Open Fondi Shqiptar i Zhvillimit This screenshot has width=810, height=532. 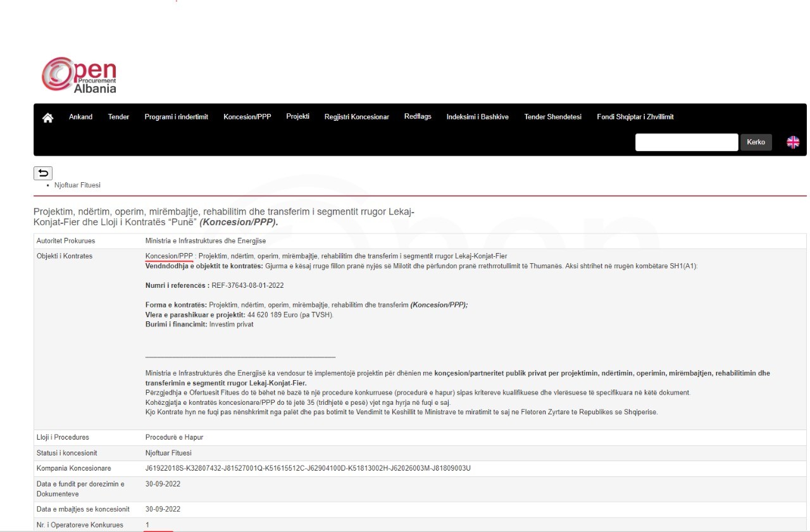coord(635,117)
